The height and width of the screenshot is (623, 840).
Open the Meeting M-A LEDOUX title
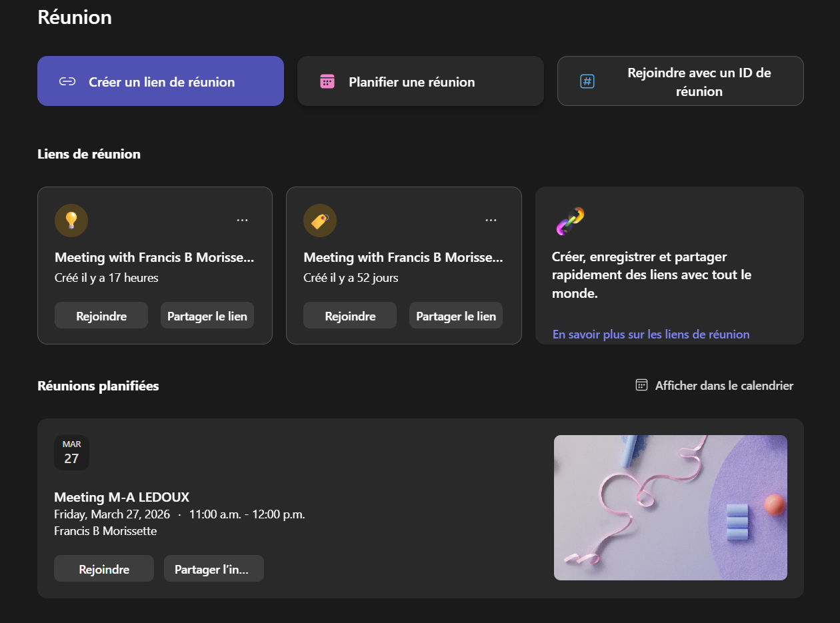click(122, 497)
